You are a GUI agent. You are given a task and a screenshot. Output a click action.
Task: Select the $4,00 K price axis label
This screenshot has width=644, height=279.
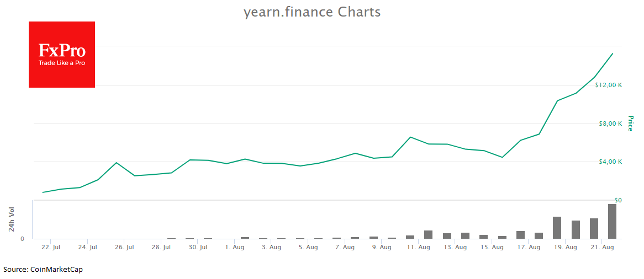click(610, 162)
